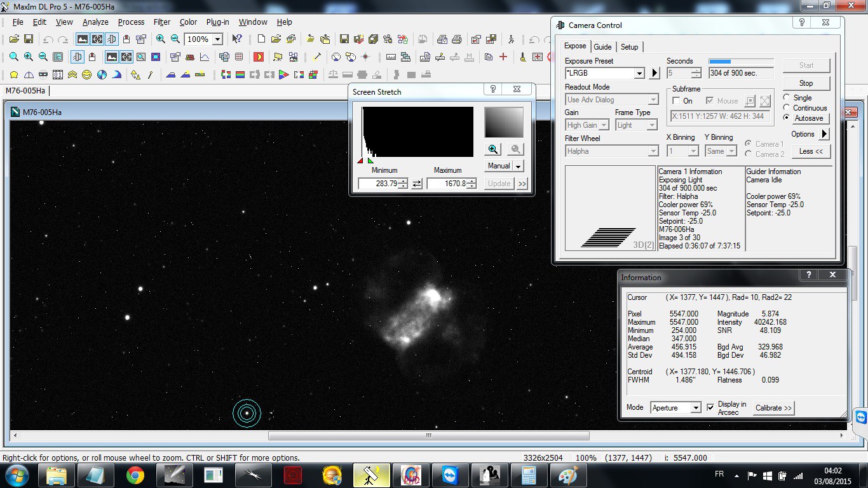Click the Save disk icon in top toolbar
The height and width of the screenshot is (488, 868).
[29, 39]
